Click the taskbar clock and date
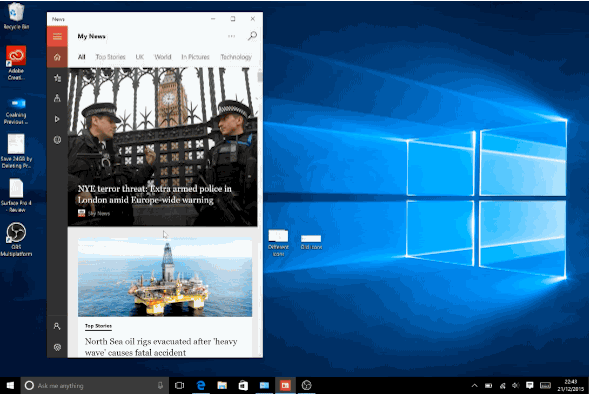This screenshot has height=394, width=590. (x=570, y=385)
